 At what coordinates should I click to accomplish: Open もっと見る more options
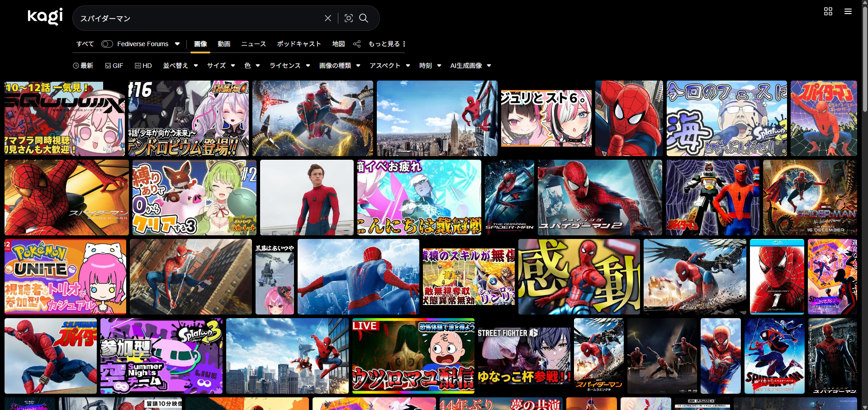coord(387,44)
